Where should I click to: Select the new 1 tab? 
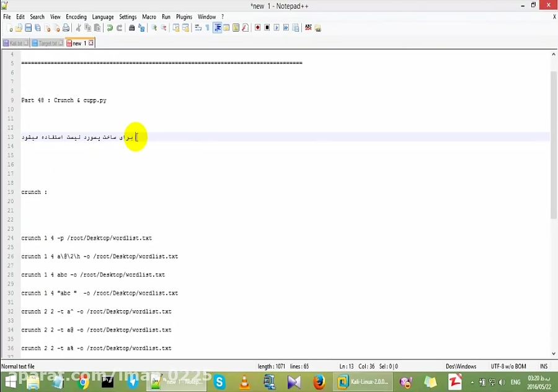tap(79, 43)
